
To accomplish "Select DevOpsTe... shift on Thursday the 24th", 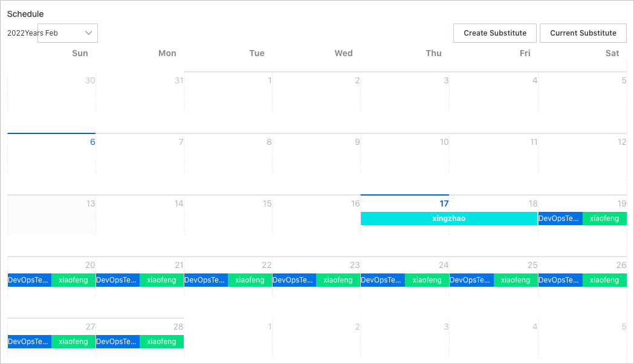I will tap(383, 280).
